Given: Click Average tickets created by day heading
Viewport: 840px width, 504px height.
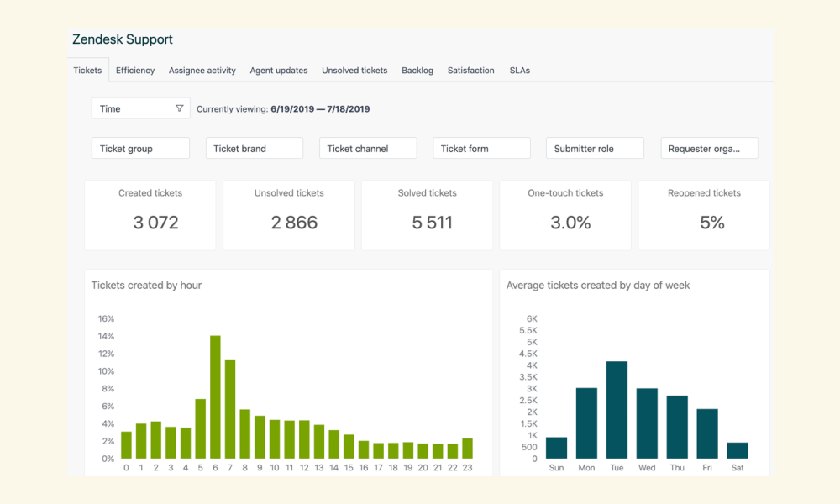Looking at the screenshot, I should click(598, 286).
